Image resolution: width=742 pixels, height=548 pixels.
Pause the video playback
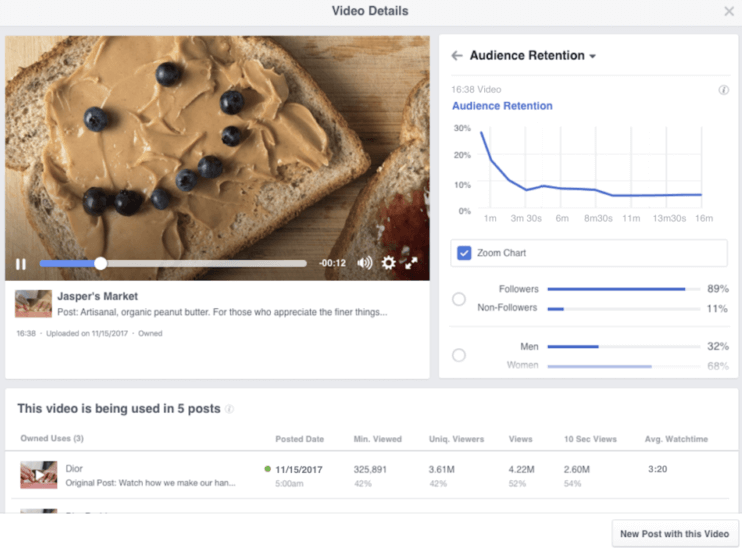click(20, 264)
